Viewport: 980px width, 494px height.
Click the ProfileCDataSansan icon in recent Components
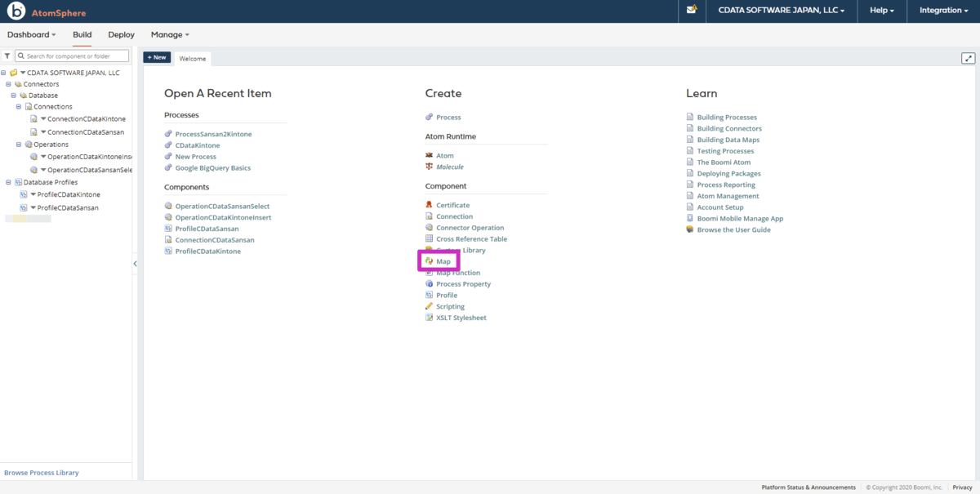pos(168,229)
